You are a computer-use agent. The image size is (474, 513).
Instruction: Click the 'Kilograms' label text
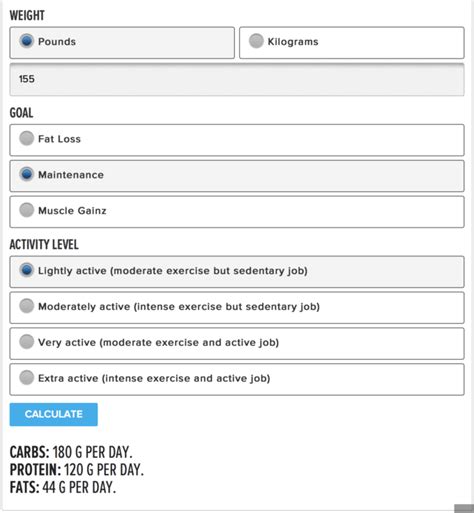[x=293, y=42]
